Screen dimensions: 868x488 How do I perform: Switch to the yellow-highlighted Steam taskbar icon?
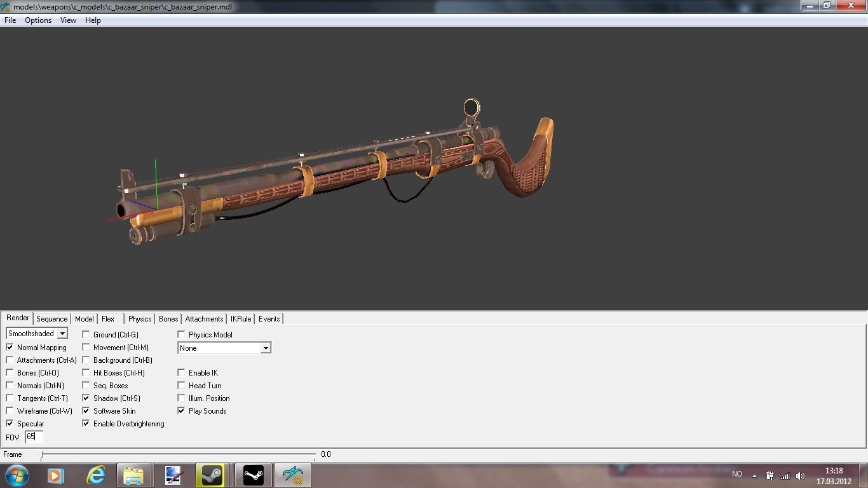pos(213,475)
